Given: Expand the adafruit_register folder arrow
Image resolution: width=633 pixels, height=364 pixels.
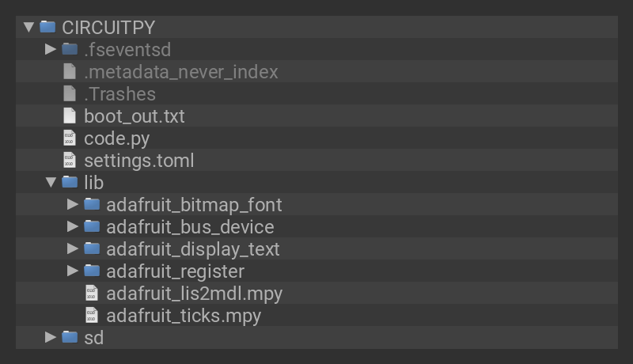Looking at the screenshot, I should coord(73,271).
